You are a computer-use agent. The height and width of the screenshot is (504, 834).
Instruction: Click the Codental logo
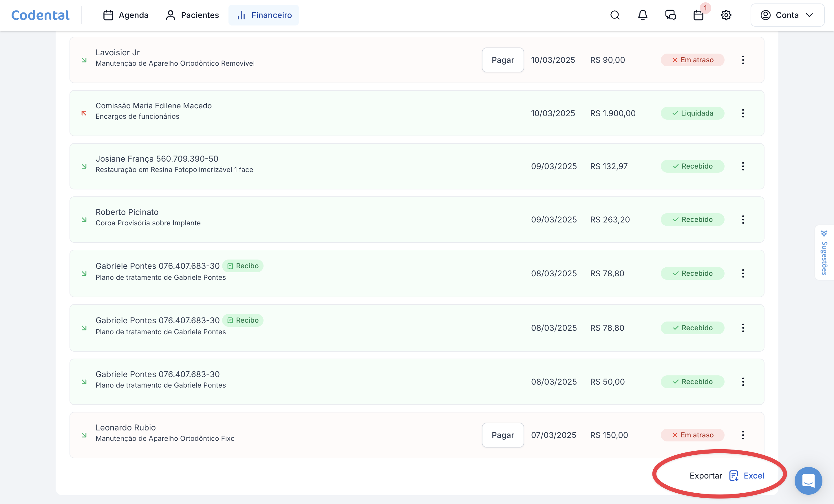tap(40, 15)
